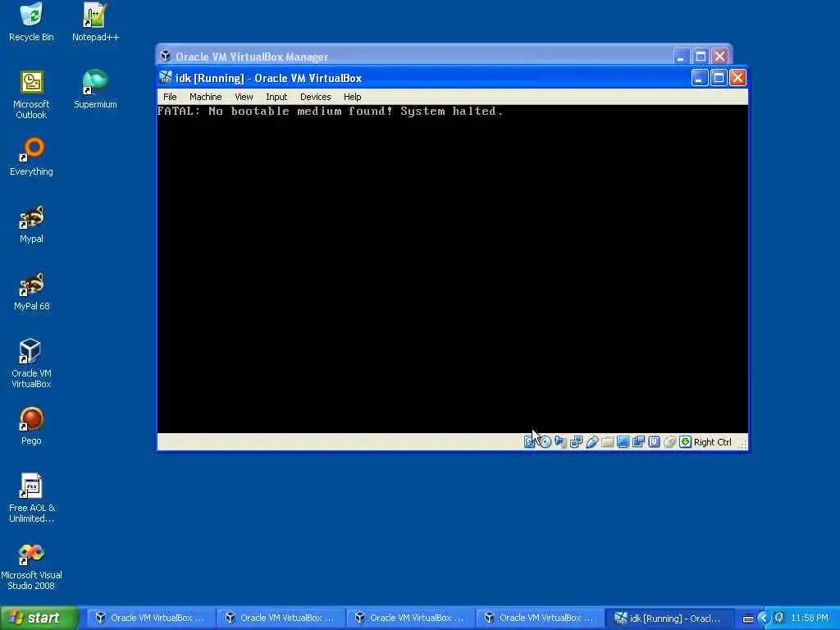Viewport: 840px width, 630px height.
Task: Minimize the idk [Running] VM window
Action: click(700, 78)
